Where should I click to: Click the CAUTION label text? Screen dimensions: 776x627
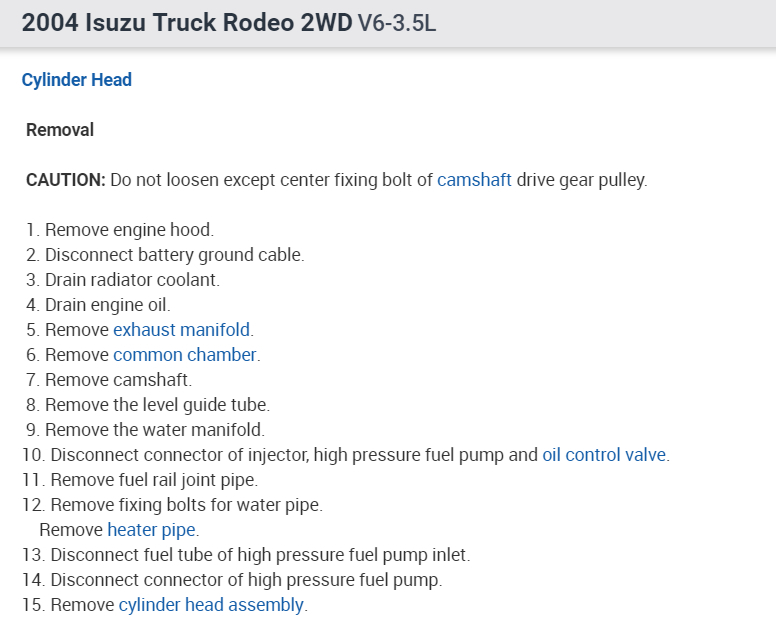tap(66, 180)
